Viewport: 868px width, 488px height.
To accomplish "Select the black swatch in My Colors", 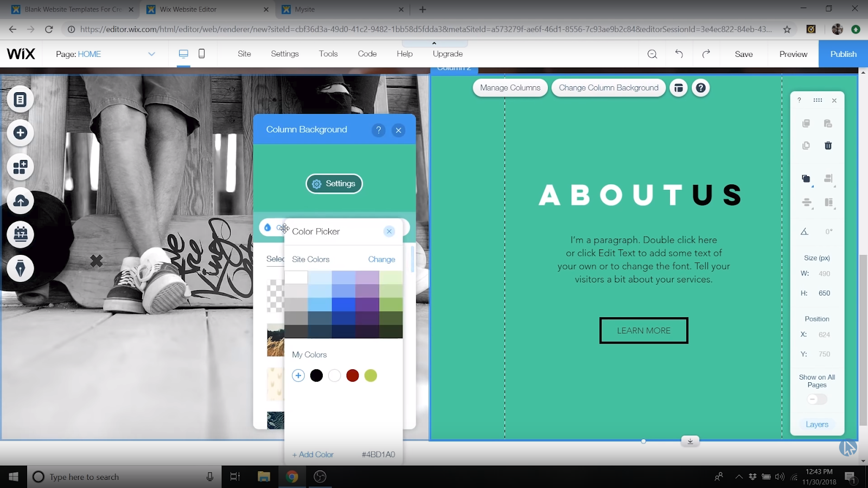I will point(316,375).
